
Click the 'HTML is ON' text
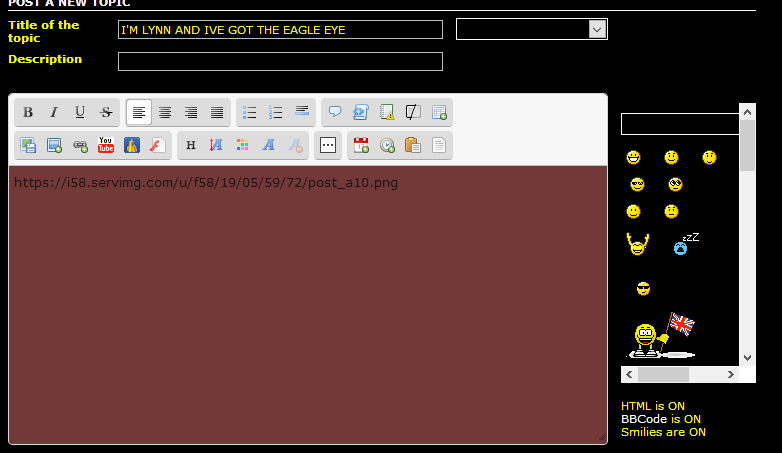(x=653, y=406)
